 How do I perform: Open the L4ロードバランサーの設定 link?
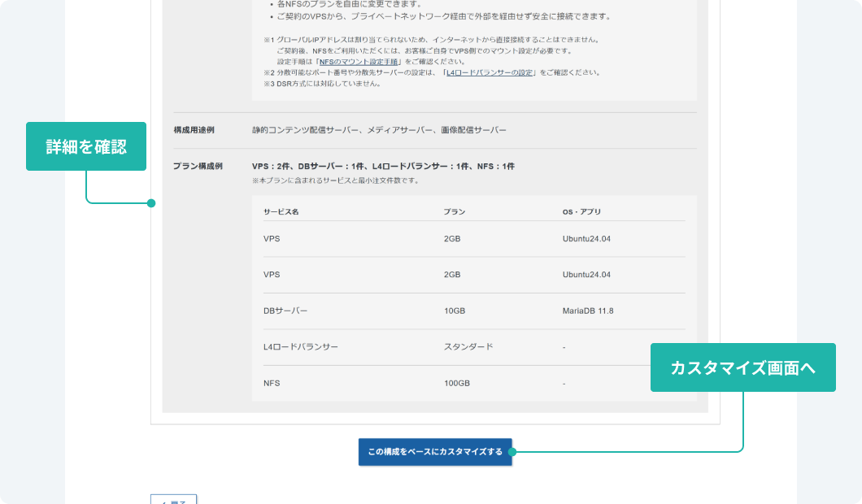point(490,72)
